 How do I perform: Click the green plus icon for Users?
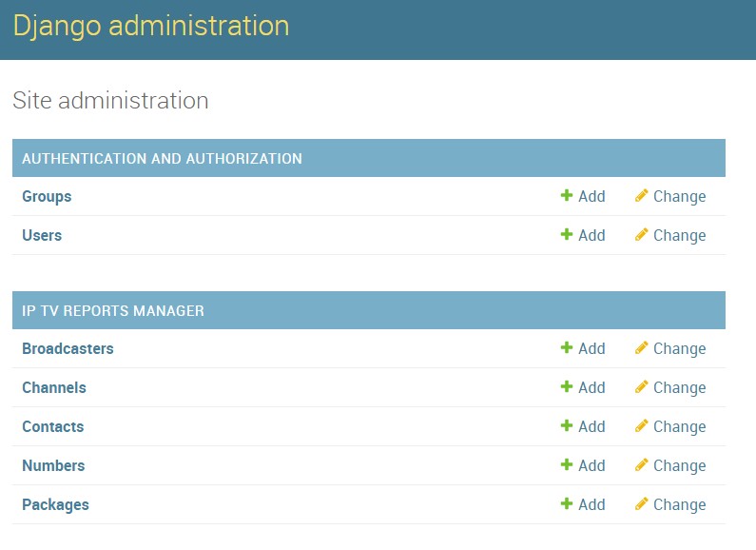pos(567,234)
